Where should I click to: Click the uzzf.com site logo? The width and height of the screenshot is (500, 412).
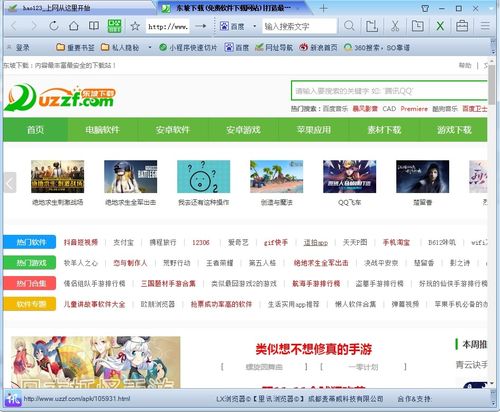[x=60, y=97]
